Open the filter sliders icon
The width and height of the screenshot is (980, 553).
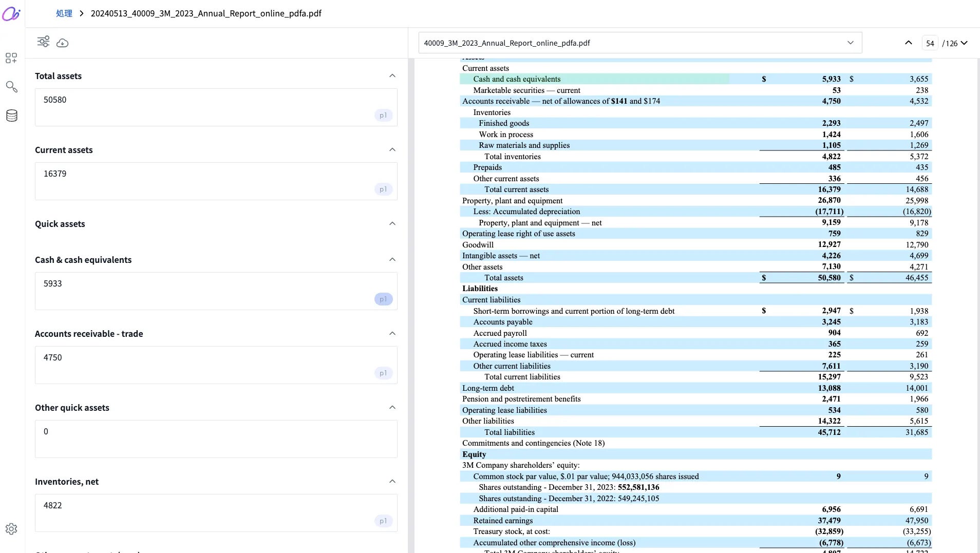click(x=44, y=42)
